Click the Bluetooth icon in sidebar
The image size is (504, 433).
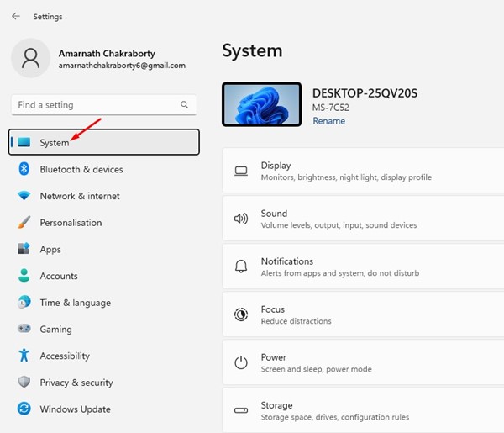(24, 169)
